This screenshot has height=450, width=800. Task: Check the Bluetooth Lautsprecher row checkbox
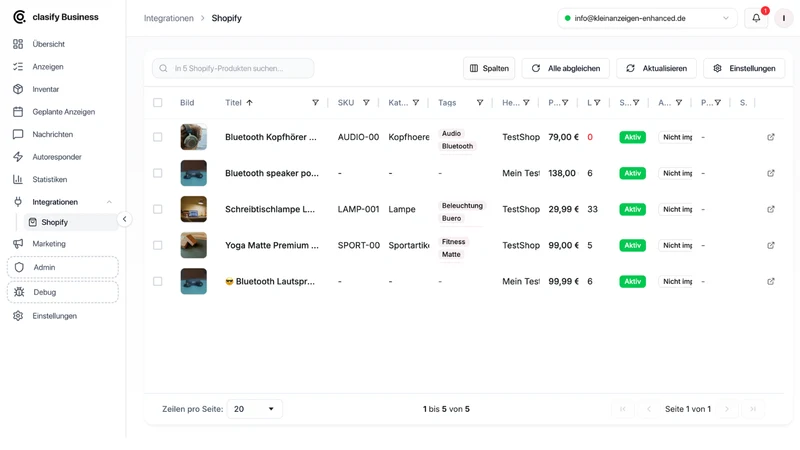(158, 281)
